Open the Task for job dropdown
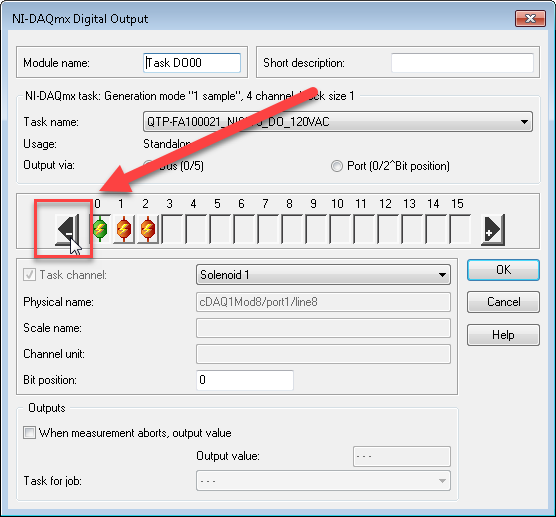 tap(323, 481)
